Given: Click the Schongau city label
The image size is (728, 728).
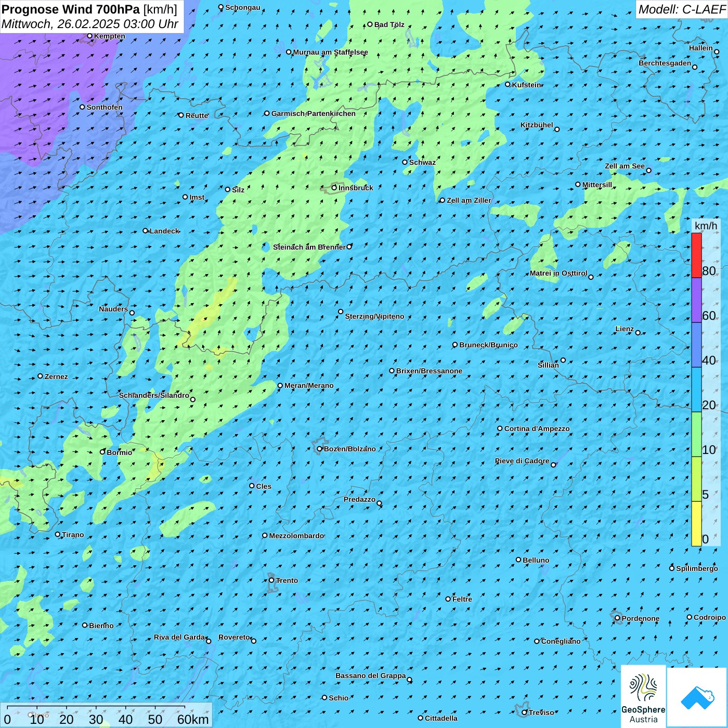Looking at the screenshot, I should (x=243, y=7).
